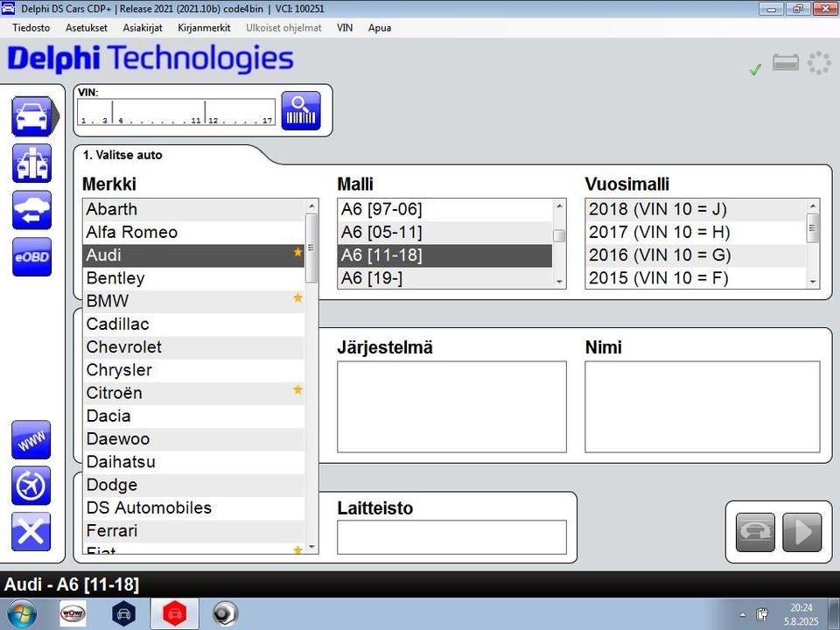Click the down arrow of Merkki list scrollbar
Image resolution: width=840 pixels, height=630 pixels.
tap(311, 548)
